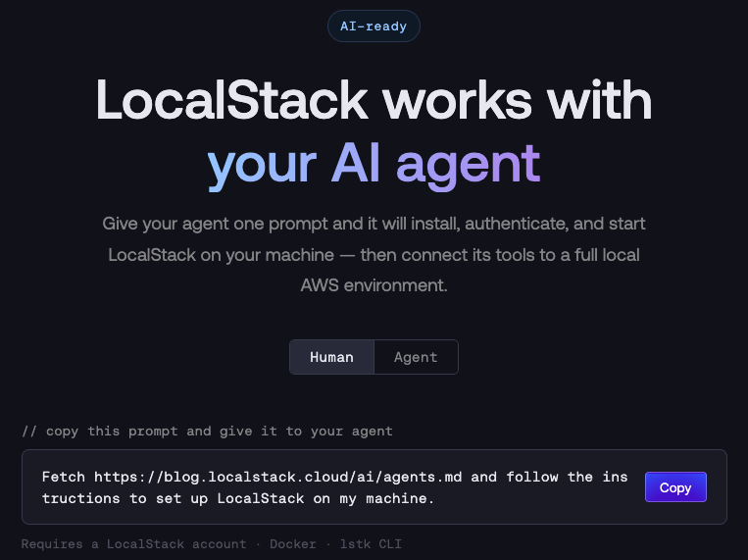Click the 'Requires a LocalStack account' note
The width and height of the screenshot is (748, 560).
[212, 543]
